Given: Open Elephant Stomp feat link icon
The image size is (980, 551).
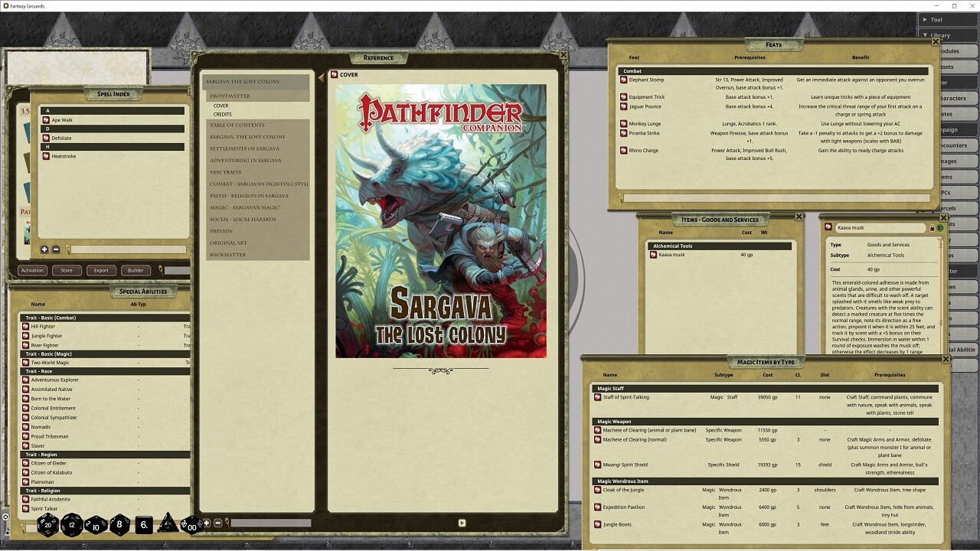Looking at the screenshot, I should point(623,80).
